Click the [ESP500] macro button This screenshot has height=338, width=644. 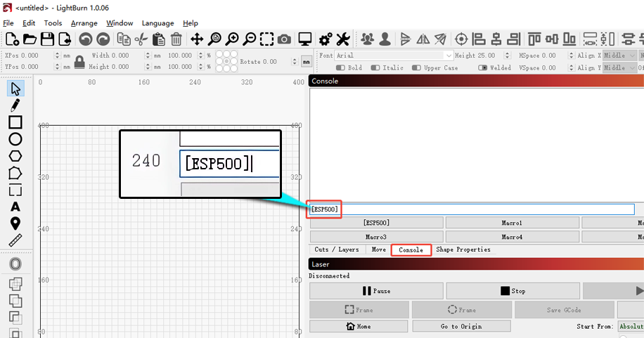pyautogui.click(x=376, y=223)
